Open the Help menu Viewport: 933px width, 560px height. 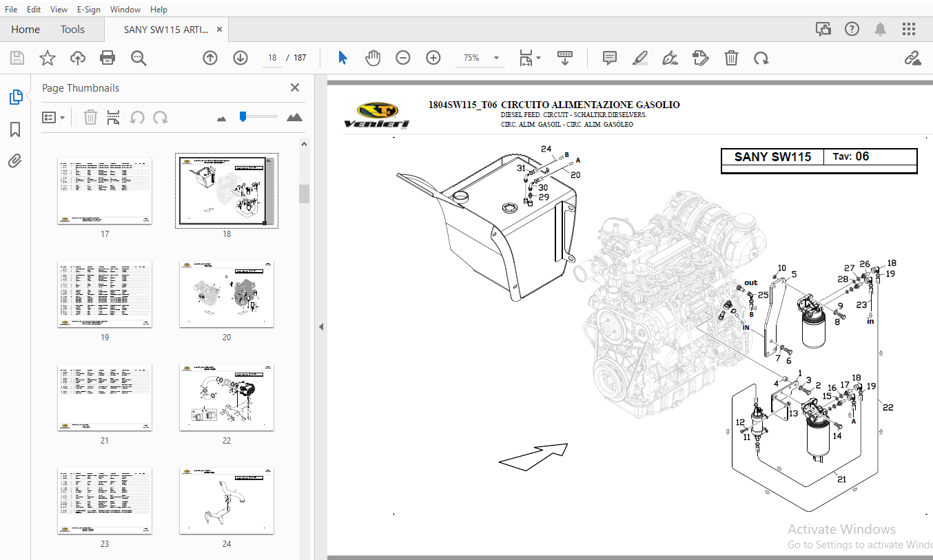158,10
